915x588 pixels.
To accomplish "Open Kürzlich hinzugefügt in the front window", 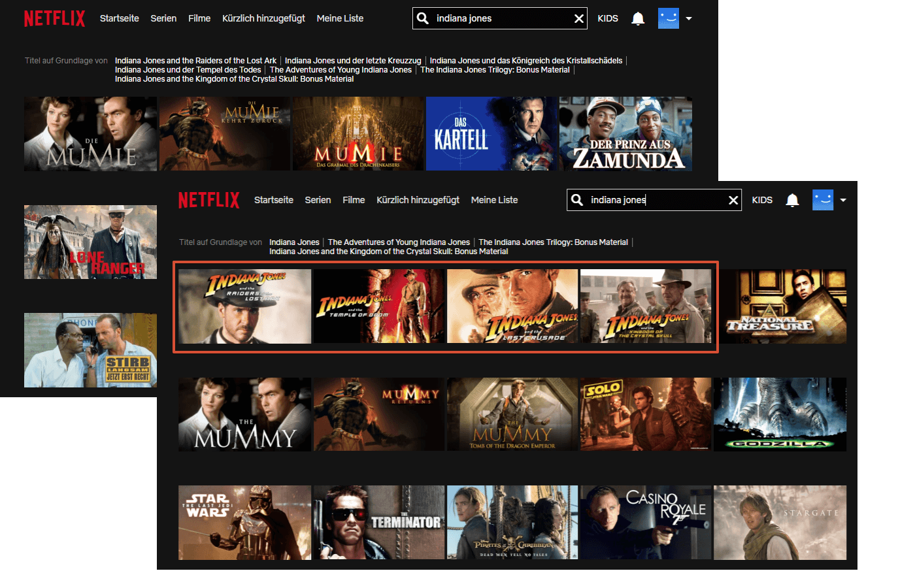I will pyautogui.click(x=418, y=200).
